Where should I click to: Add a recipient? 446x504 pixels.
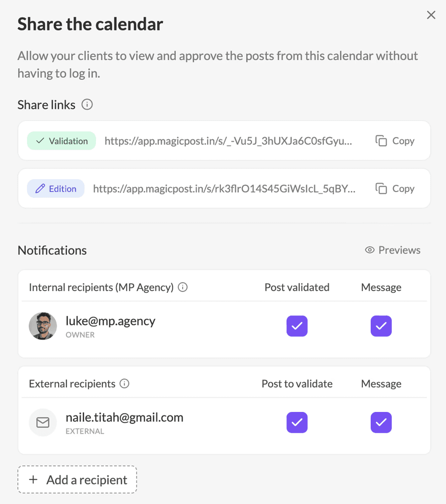click(77, 479)
